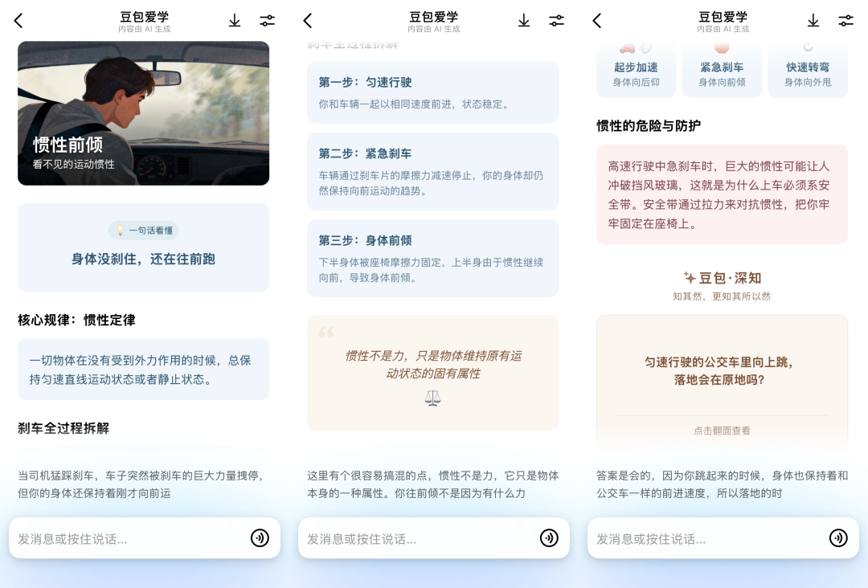Screen dimensions: 868x588
Task: Tap the voice input icon in the middle message box
Action: tap(549, 538)
